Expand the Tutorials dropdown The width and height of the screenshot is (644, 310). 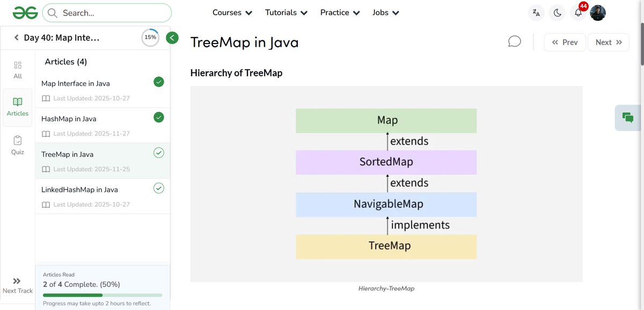[286, 12]
